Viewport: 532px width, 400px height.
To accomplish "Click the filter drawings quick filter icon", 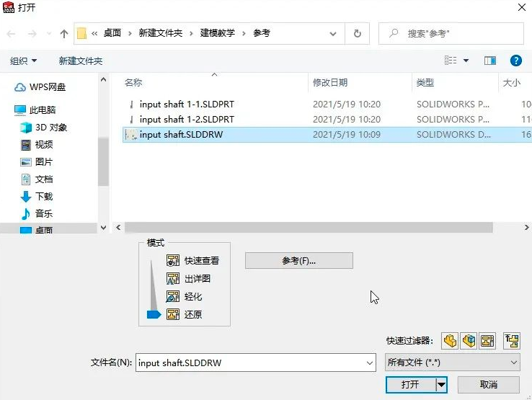I will [487, 341].
